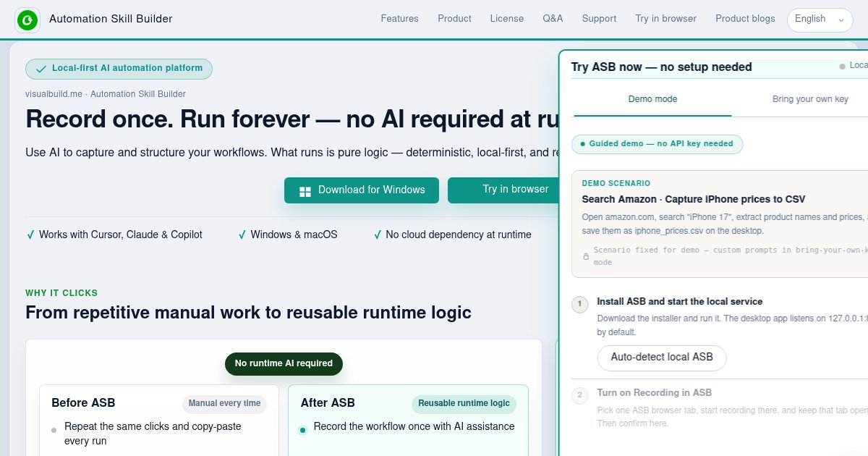The image size is (868, 456).
Task: Click the Download for Windows button
Action: click(362, 190)
